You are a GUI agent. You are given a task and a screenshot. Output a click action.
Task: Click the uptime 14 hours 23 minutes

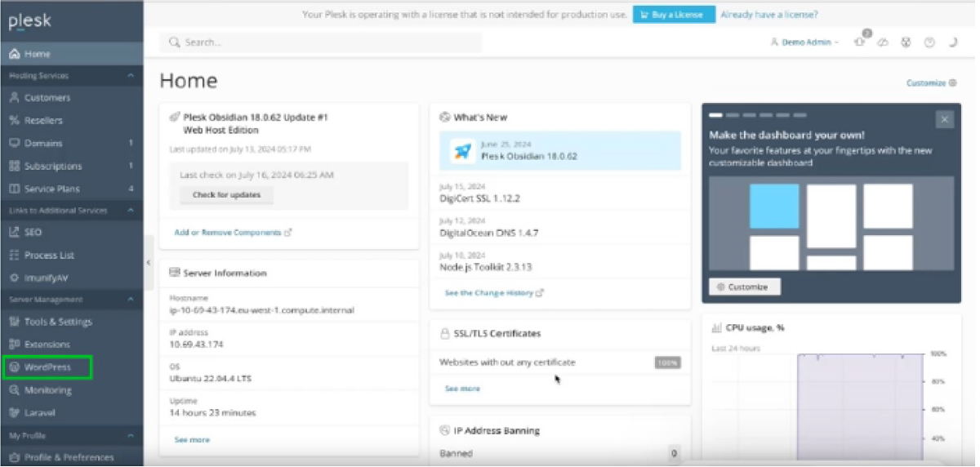coord(212,413)
